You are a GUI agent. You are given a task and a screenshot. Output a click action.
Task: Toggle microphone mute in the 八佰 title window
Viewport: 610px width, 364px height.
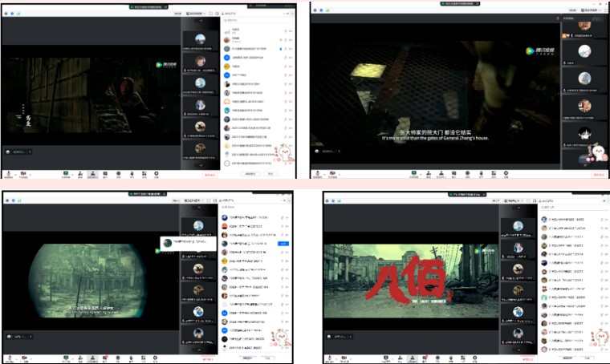coord(330,358)
